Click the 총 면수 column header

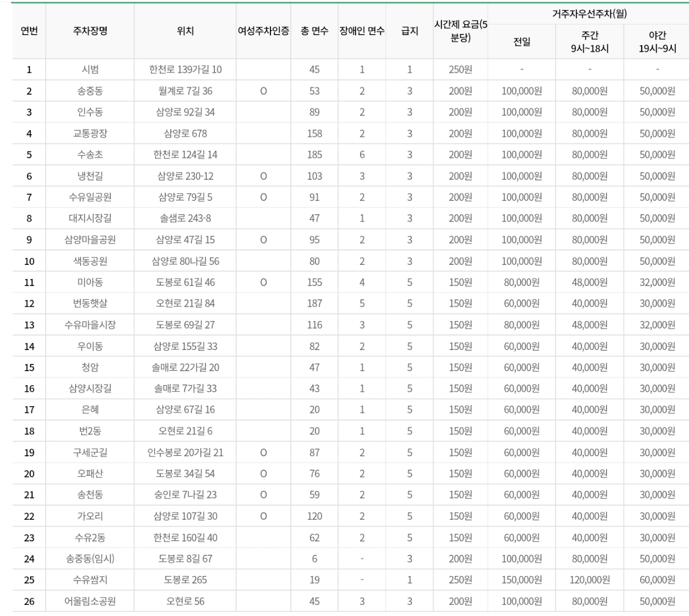coord(314,31)
